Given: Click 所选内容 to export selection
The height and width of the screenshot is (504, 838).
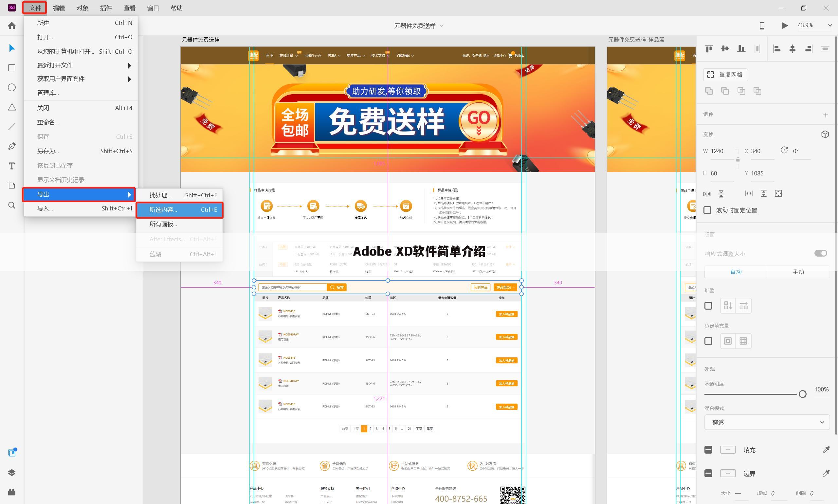Looking at the screenshot, I should point(163,209).
